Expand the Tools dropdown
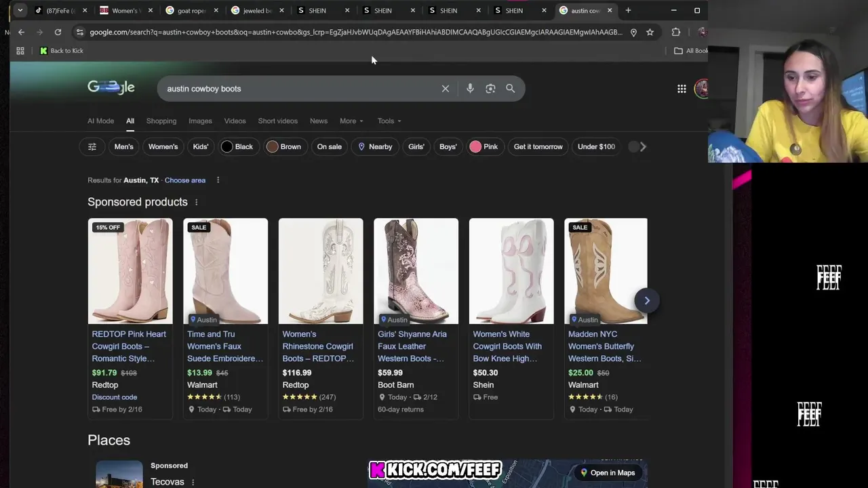Viewport: 868px width, 488px height. pyautogui.click(x=389, y=121)
